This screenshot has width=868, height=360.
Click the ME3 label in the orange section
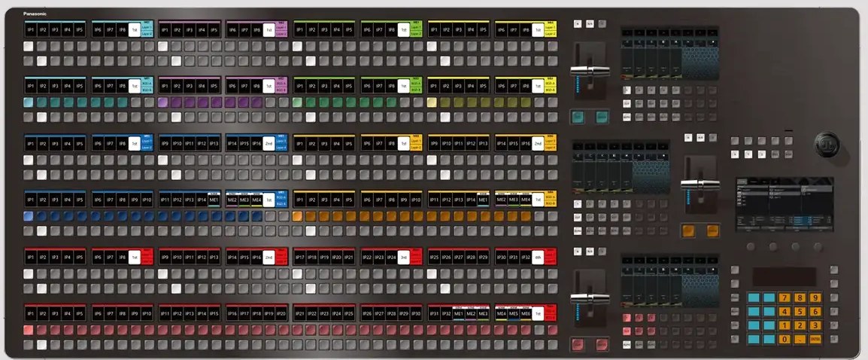[x=513, y=200]
